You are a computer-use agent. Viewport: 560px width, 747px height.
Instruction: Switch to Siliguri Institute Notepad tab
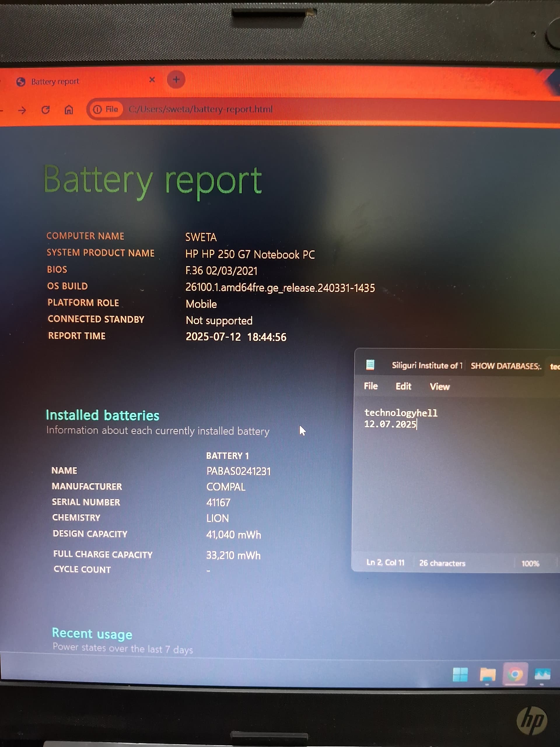click(427, 365)
